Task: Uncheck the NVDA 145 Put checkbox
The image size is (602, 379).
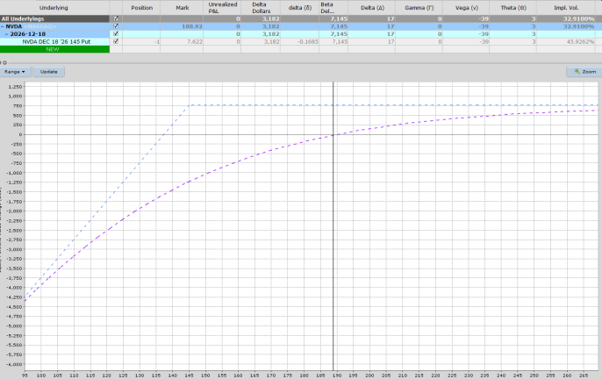Action: coord(116,41)
